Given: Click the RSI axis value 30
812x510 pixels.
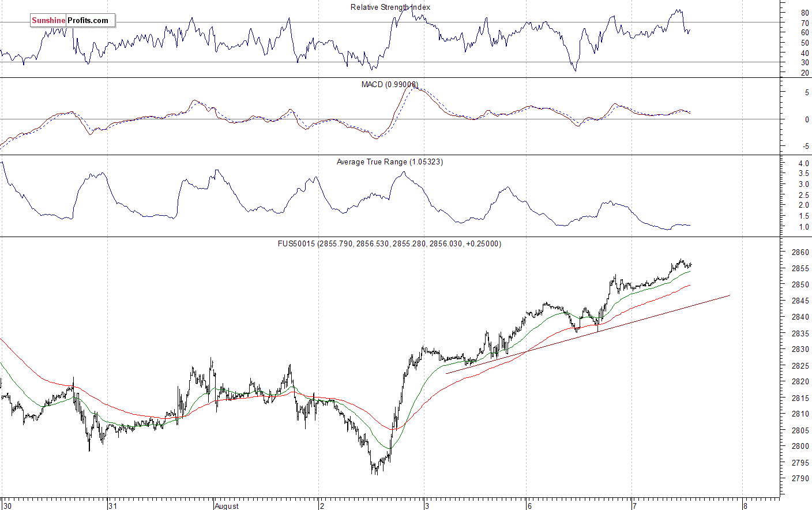Looking at the screenshot, I should 805,63.
